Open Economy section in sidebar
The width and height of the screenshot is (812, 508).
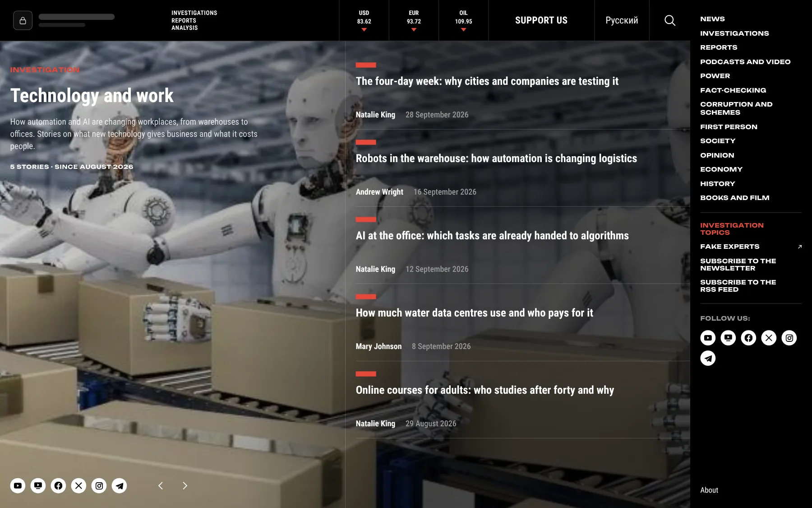tap(721, 169)
